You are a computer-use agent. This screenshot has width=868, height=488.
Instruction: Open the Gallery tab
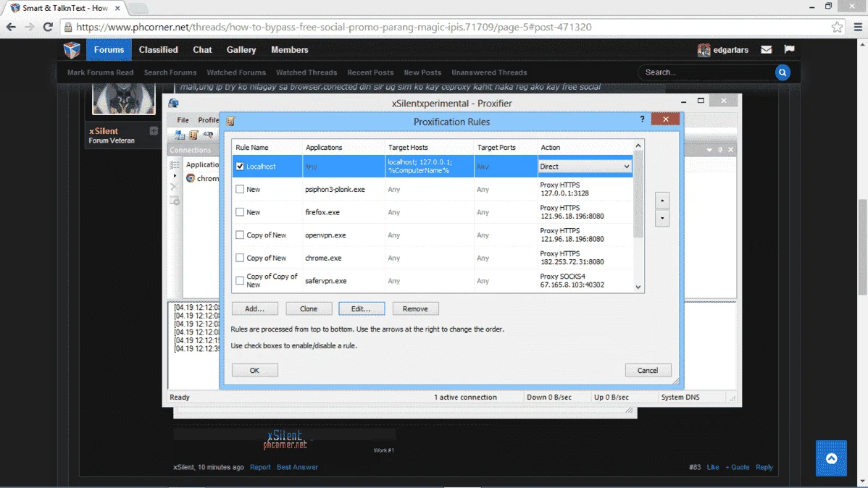[x=241, y=50]
